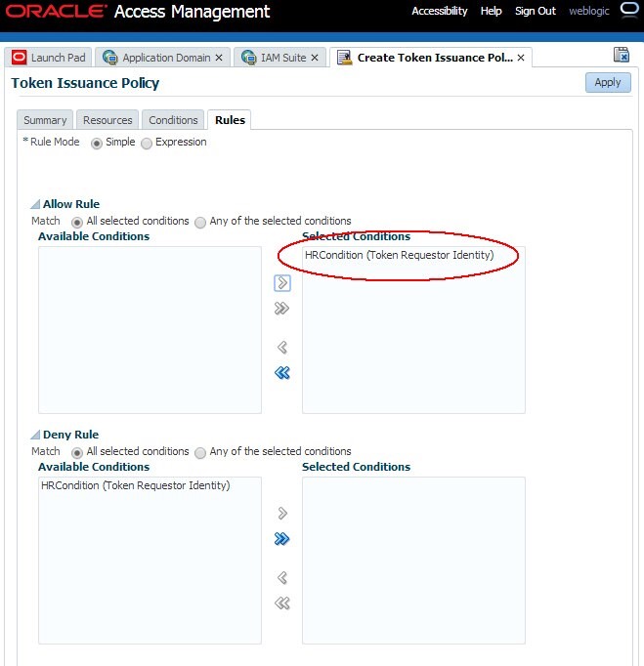The width and height of the screenshot is (644, 666).
Task: Remove selected condition in Deny Rule
Action: pos(282,578)
